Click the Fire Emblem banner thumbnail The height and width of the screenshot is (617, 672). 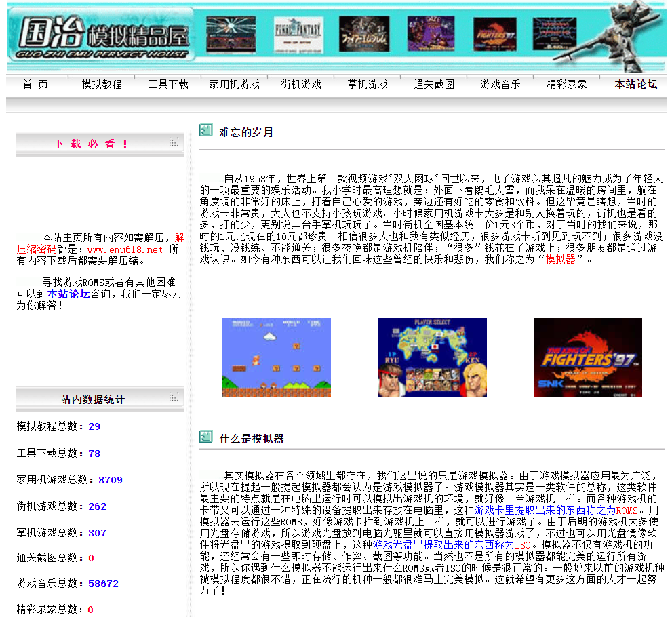point(364,35)
